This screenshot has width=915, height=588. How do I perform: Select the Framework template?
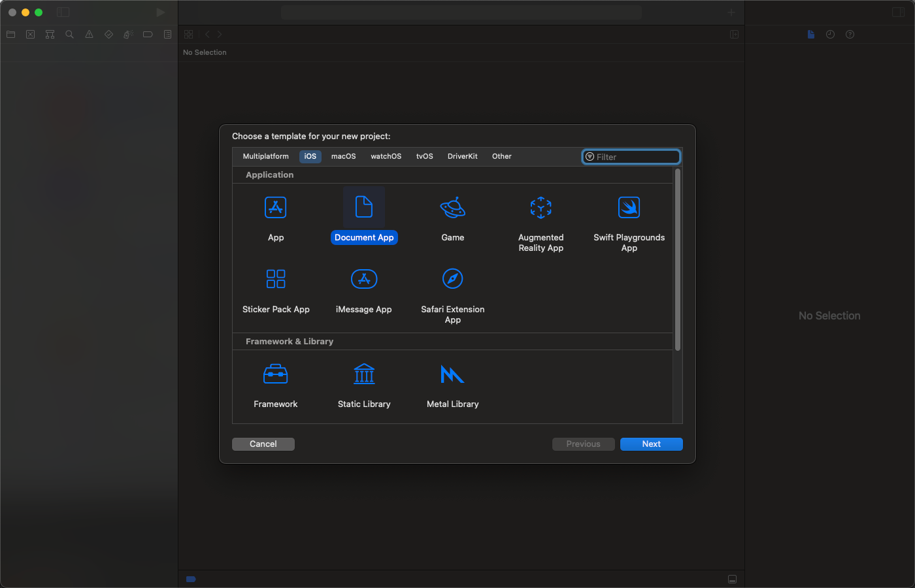[x=275, y=385]
